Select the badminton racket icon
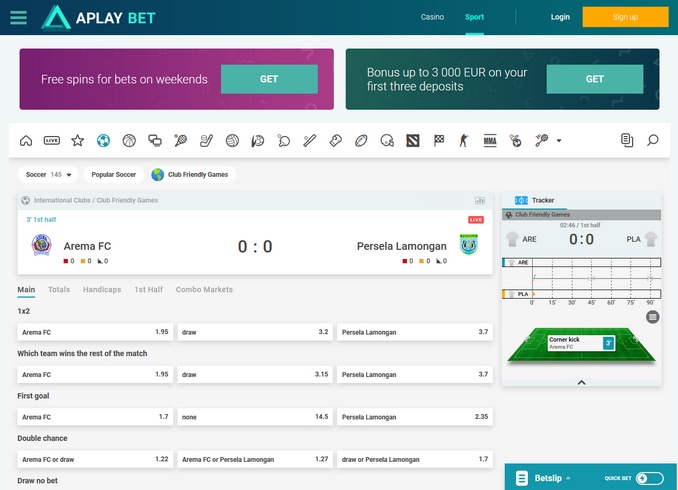The width and height of the screenshot is (678, 490). click(541, 141)
